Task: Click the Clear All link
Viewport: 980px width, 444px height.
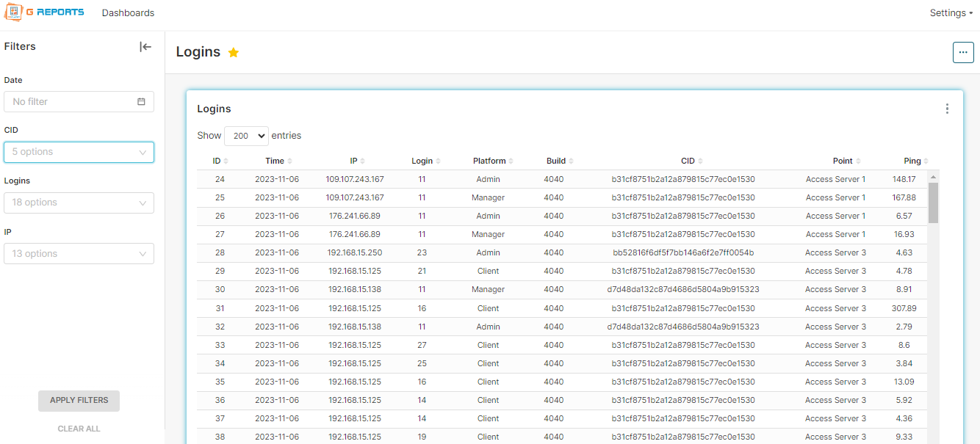Action: click(x=79, y=429)
